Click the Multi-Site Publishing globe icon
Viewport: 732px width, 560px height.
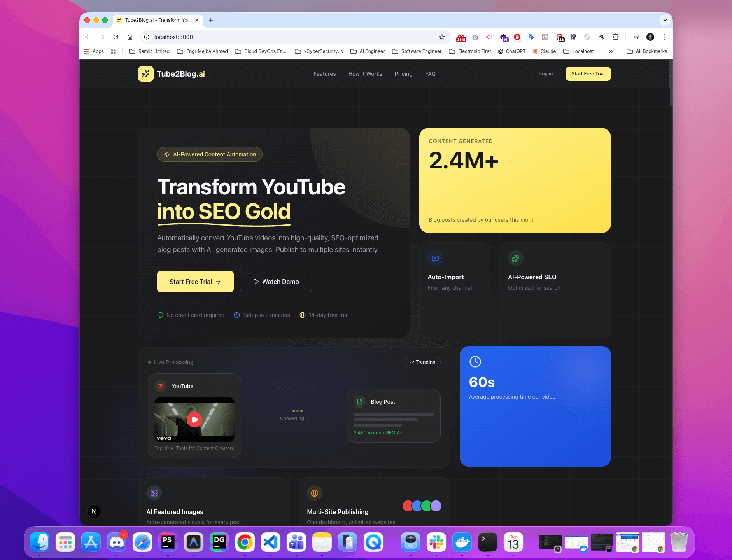coord(315,493)
